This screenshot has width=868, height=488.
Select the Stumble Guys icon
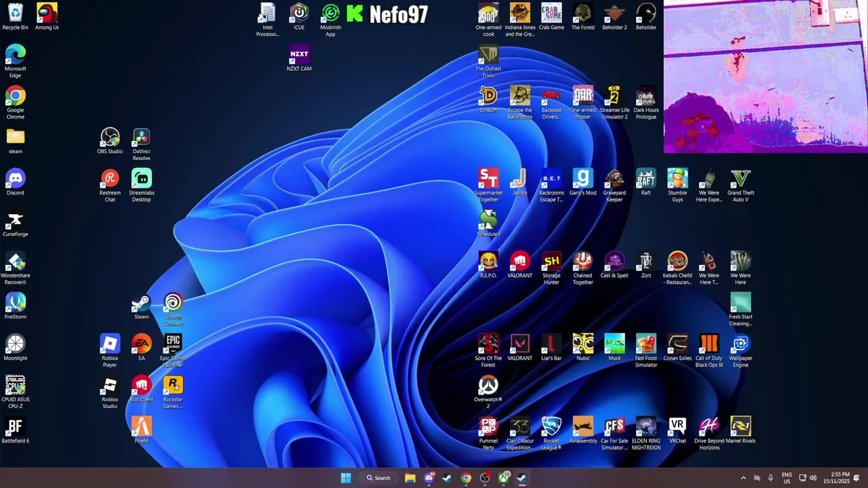[677, 185]
